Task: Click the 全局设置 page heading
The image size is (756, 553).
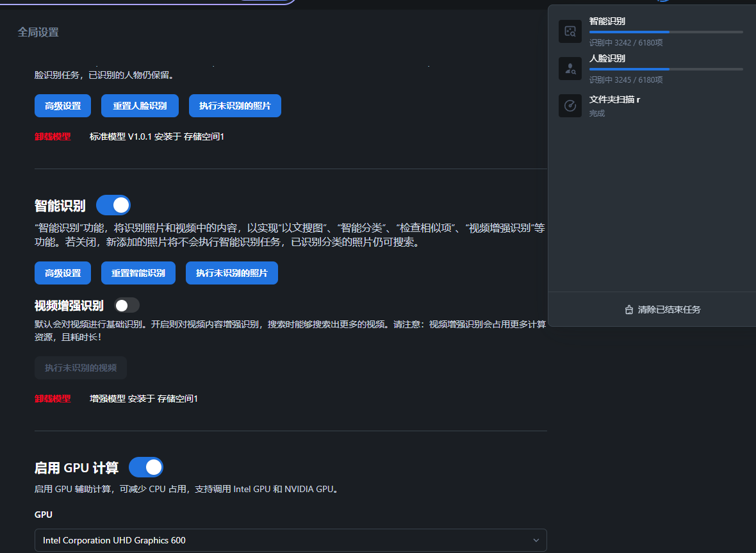Action: 38,32
